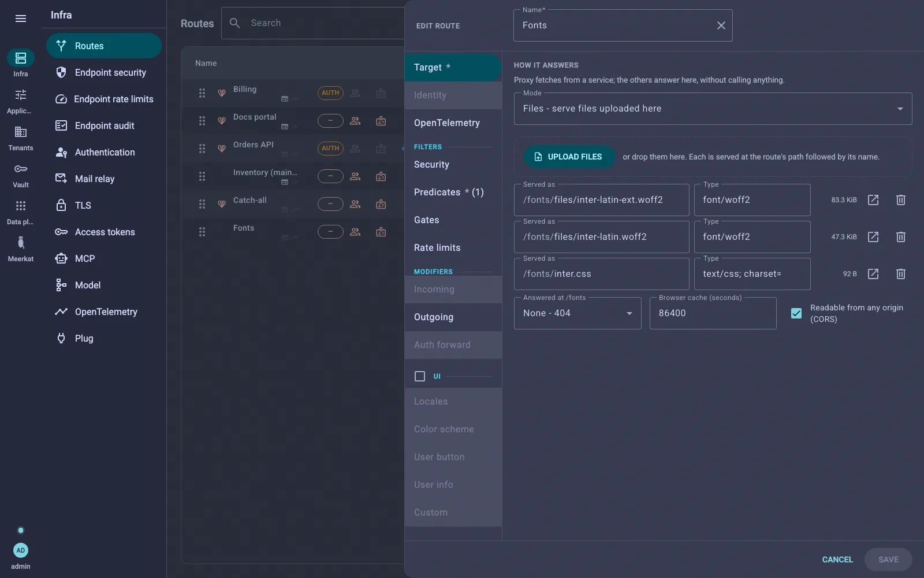Screen dimensions: 924x578
Task: Open the Meerkat rail icon
Action: pyautogui.click(x=21, y=243)
